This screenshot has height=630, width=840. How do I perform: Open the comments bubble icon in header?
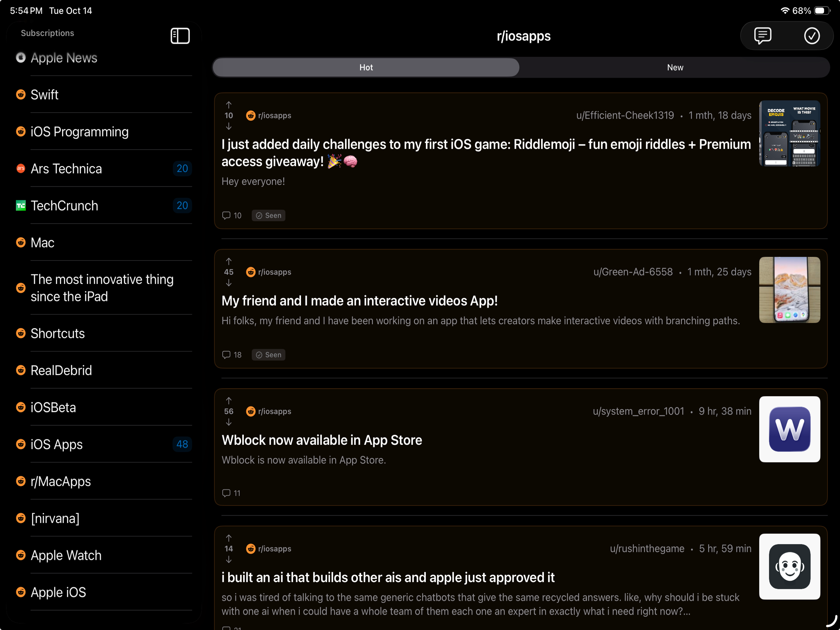pos(763,36)
